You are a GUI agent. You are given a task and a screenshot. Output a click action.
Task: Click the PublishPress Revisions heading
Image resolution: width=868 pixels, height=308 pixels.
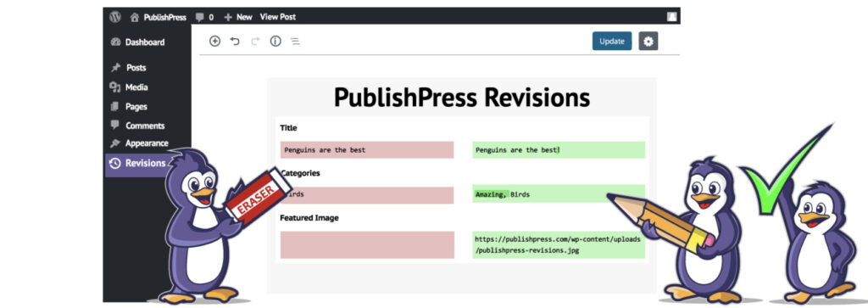click(x=462, y=98)
